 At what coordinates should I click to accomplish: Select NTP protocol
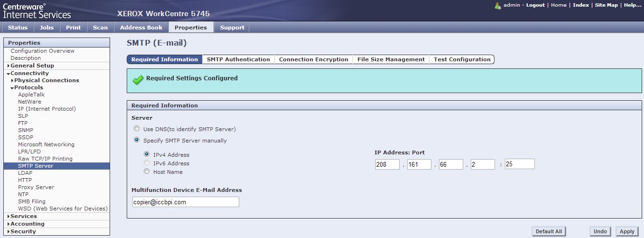pyautogui.click(x=23, y=194)
